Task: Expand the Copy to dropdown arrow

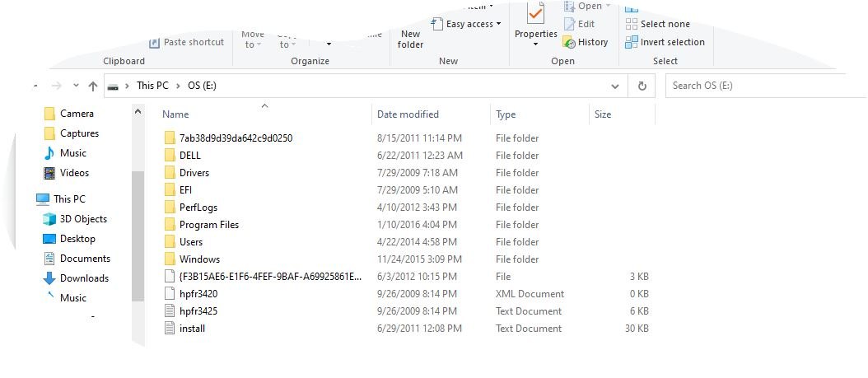Action: coord(293,44)
